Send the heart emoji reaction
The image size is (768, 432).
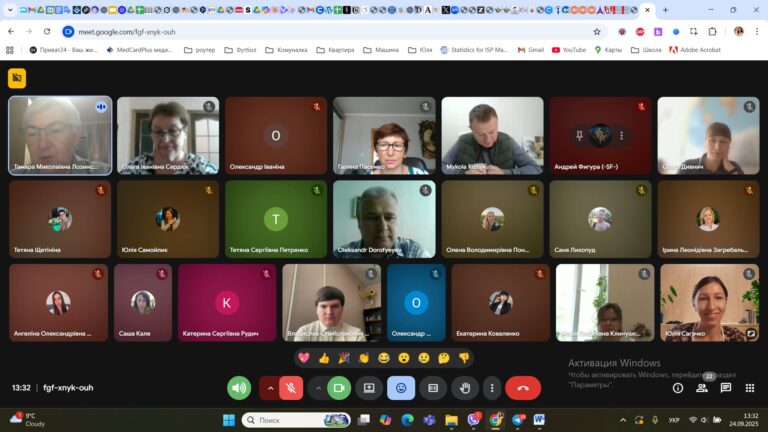click(x=304, y=358)
